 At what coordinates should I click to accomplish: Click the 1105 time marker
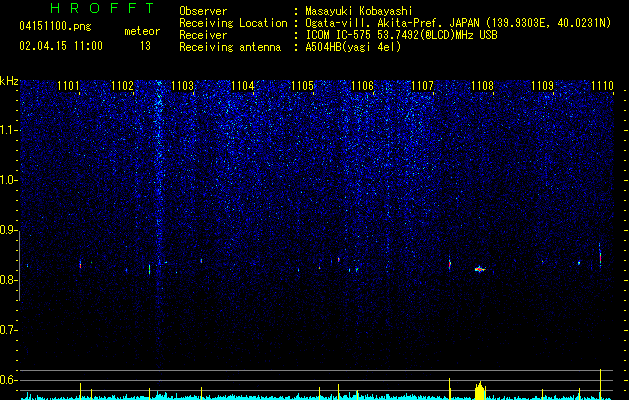point(302,86)
